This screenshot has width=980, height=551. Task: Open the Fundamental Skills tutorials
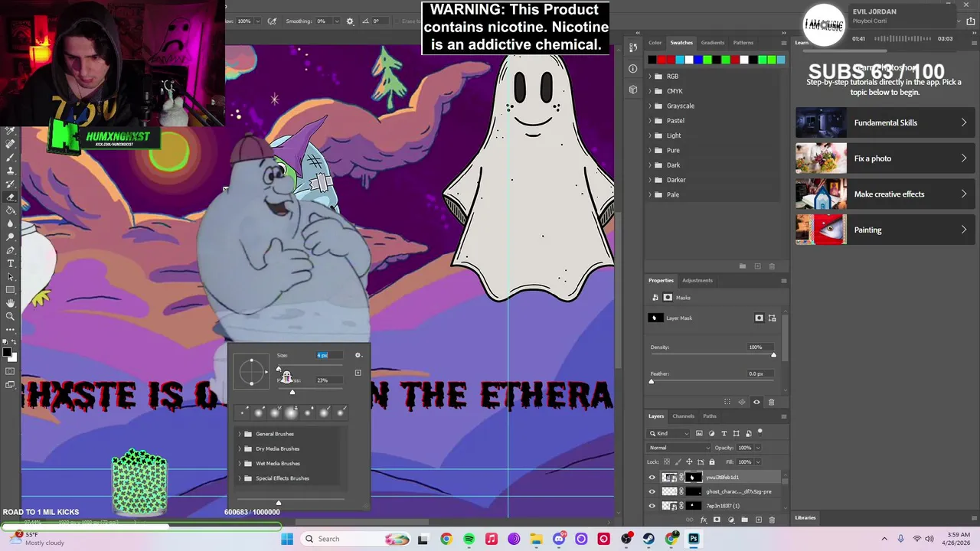884,122
